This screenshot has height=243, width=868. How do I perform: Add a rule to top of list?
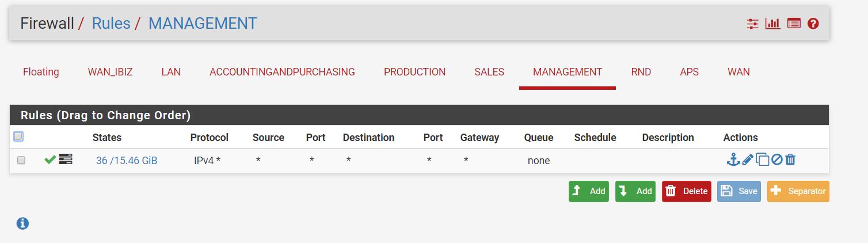click(589, 191)
